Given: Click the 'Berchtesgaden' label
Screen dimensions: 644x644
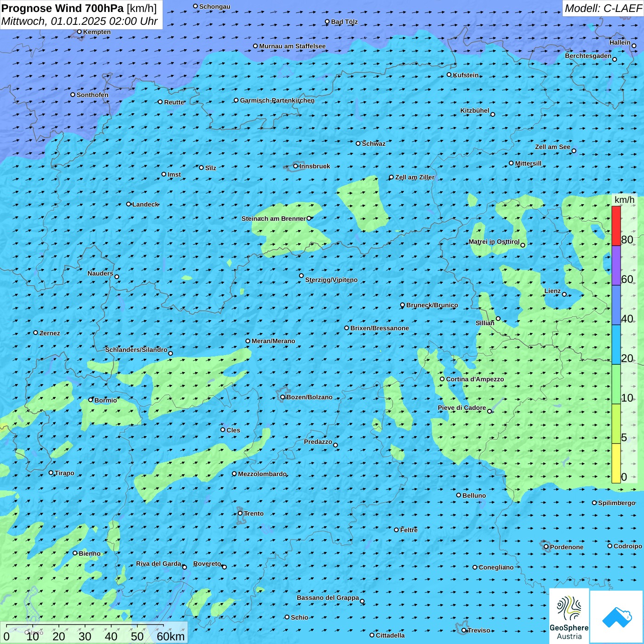Looking at the screenshot, I should pos(588,56).
